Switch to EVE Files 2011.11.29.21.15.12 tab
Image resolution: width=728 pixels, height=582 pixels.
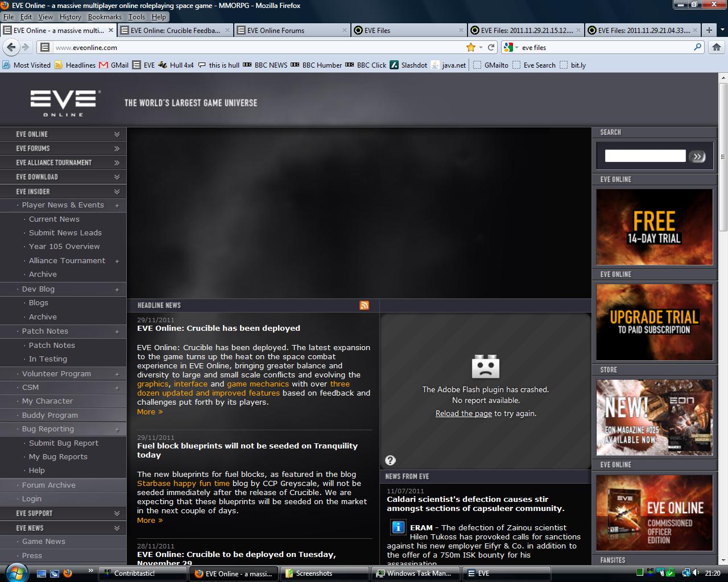(x=526, y=30)
